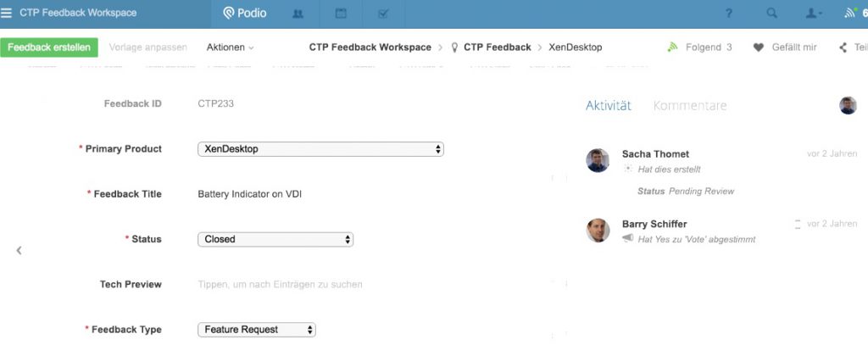Click the search magnifier icon
This screenshot has height=345, width=868.
[771, 13]
